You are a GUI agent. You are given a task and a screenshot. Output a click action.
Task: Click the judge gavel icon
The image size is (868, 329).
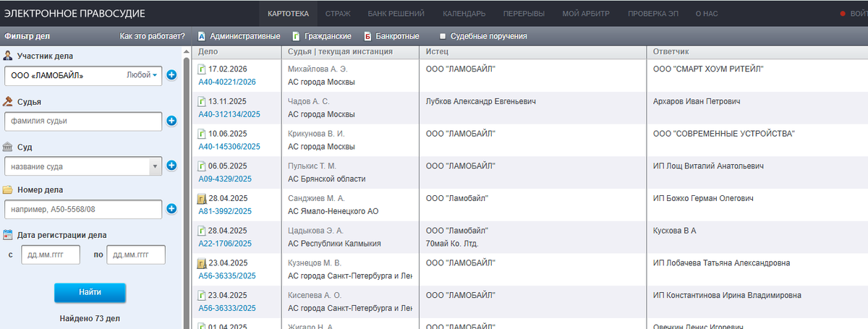tap(8, 102)
